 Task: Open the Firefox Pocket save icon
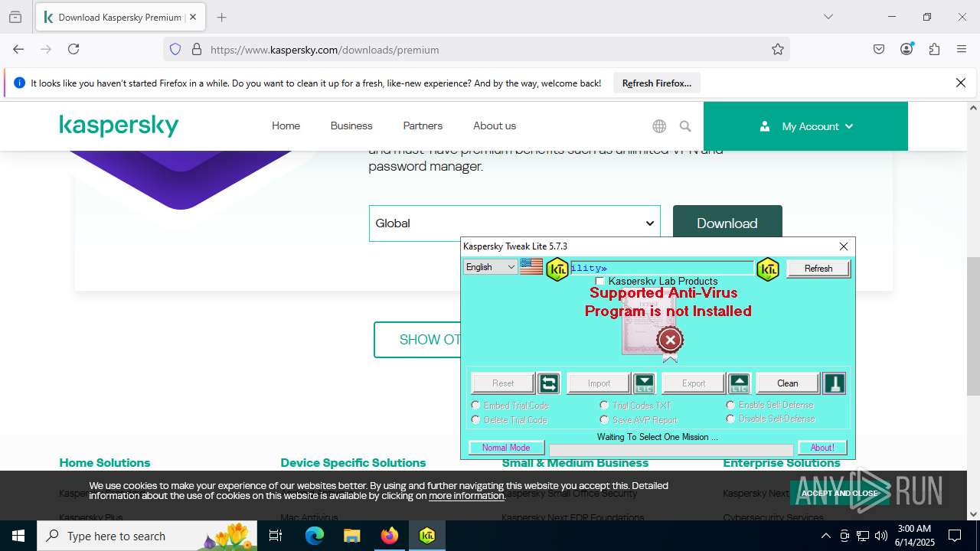pos(879,50)
